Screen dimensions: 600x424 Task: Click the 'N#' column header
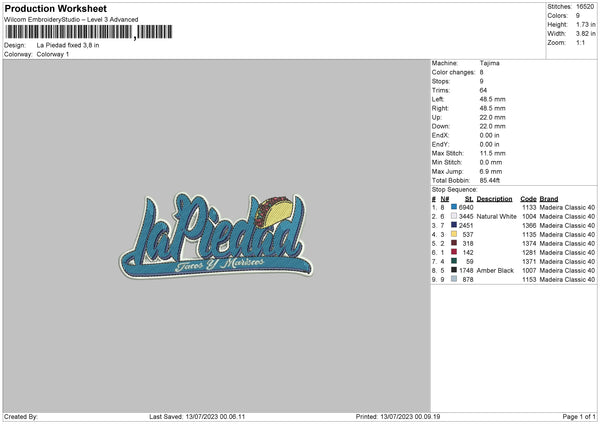[445, 199]
